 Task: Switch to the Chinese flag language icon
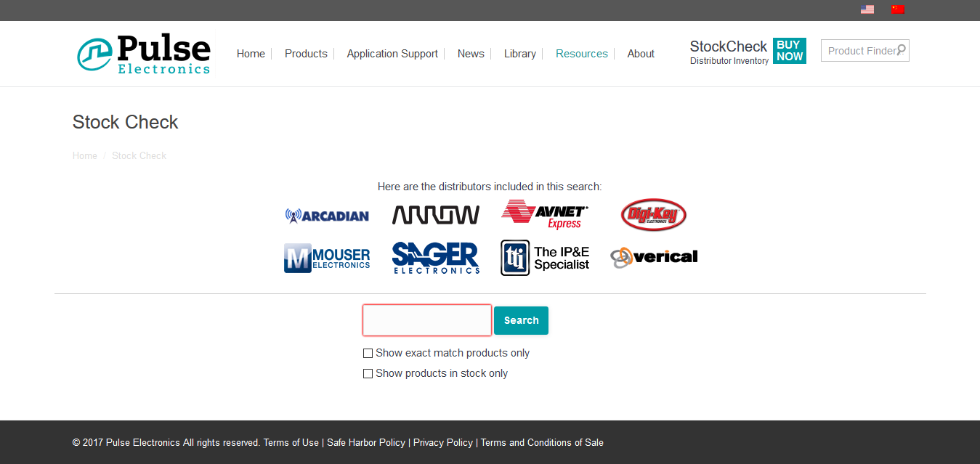pyautogui.click(x=898, y=9)
